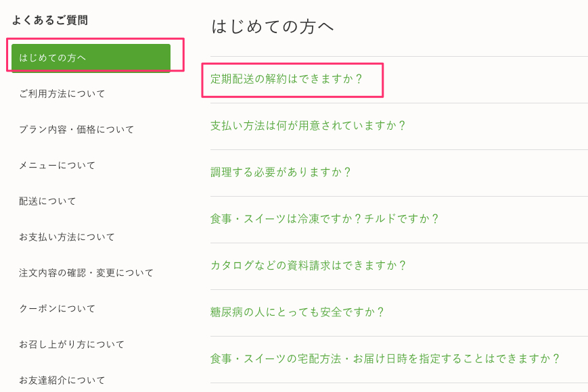Viewport: 588px width, 392px height.
Task: Open the ご利用方法について category
Action: [x=62, y=94]
